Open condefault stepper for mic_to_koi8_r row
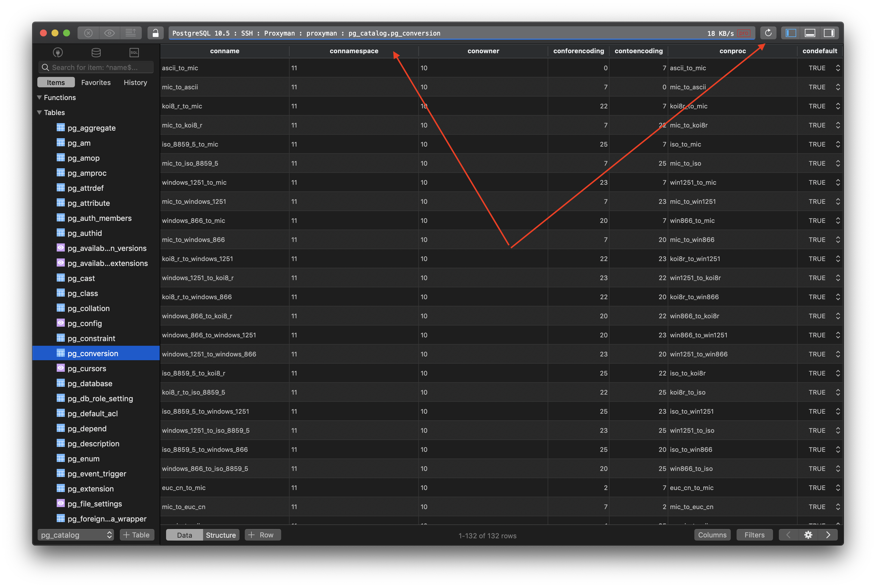Image resolution: width=876 pixels, height=588 pixels. click(838, 125)
